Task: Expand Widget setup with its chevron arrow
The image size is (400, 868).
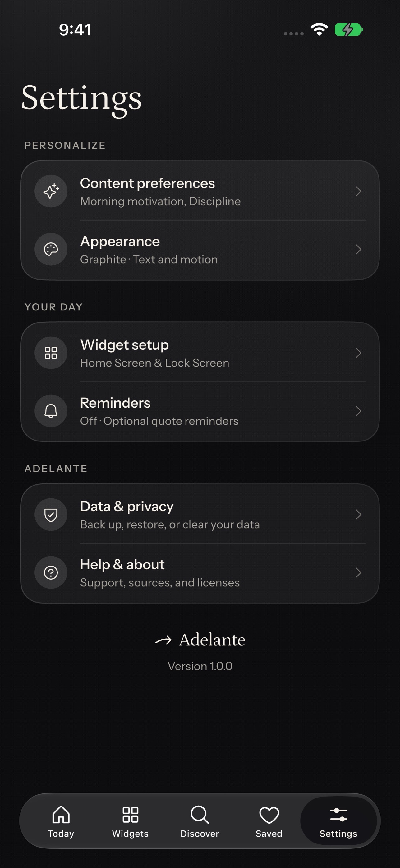Action: click(x=359, y=353)
